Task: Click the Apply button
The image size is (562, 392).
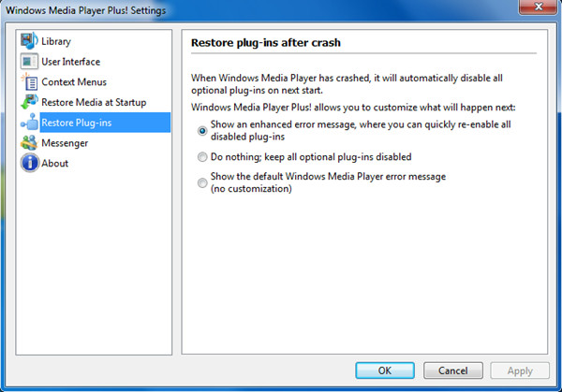Action: (520, 370)
